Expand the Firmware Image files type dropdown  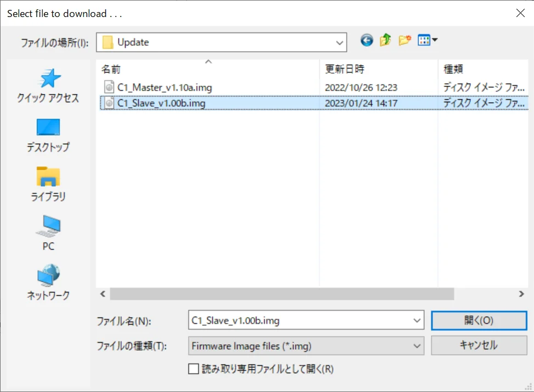pos(417,346)
